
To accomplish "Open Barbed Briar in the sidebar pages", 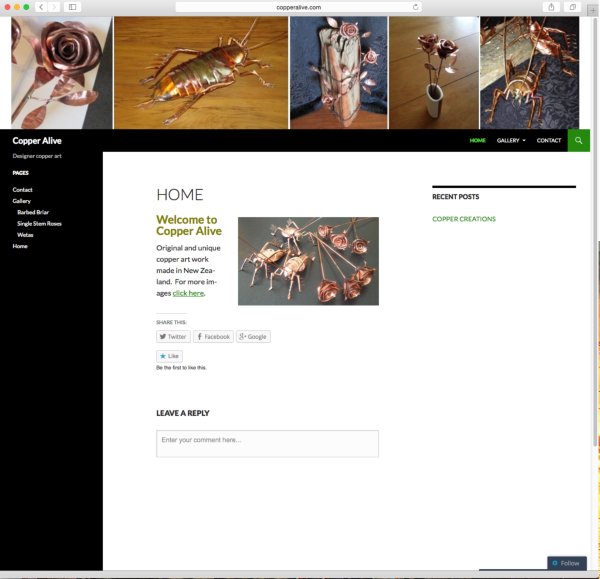I will pos(34,212).
